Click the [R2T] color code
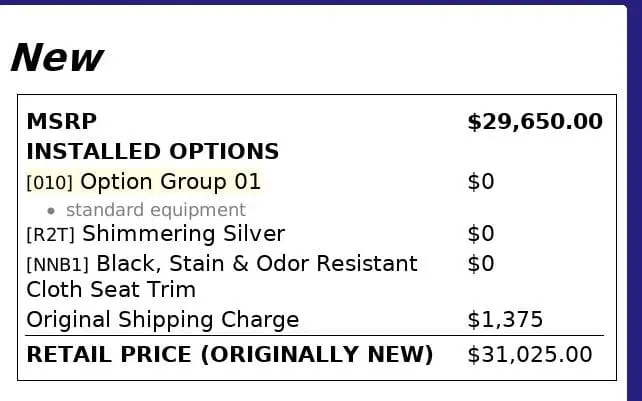 click(51, 235)
